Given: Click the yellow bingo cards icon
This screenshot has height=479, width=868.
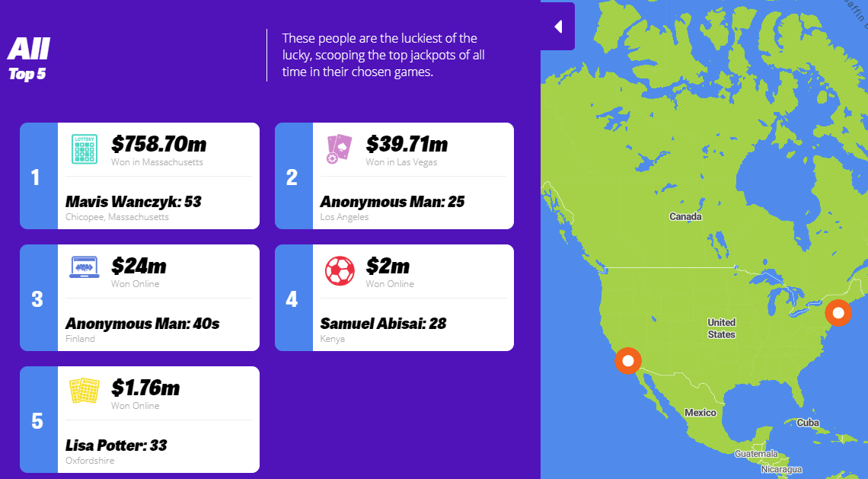Looking at the screenshot, I should point(85,390).
